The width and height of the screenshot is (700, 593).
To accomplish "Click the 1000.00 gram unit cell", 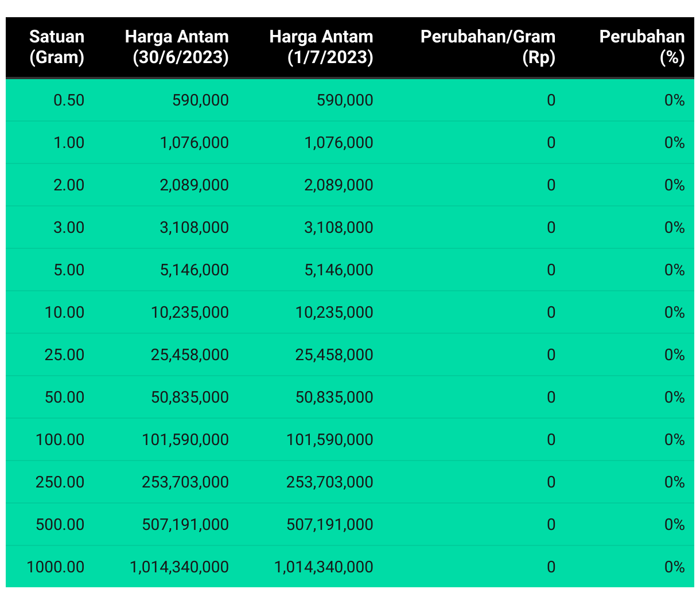I will coord(56,567).
